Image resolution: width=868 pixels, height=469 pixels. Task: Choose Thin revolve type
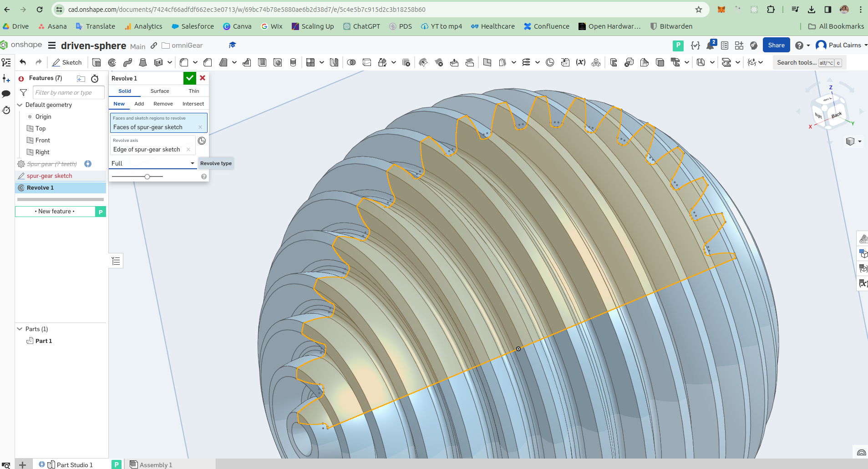point(194,91)
